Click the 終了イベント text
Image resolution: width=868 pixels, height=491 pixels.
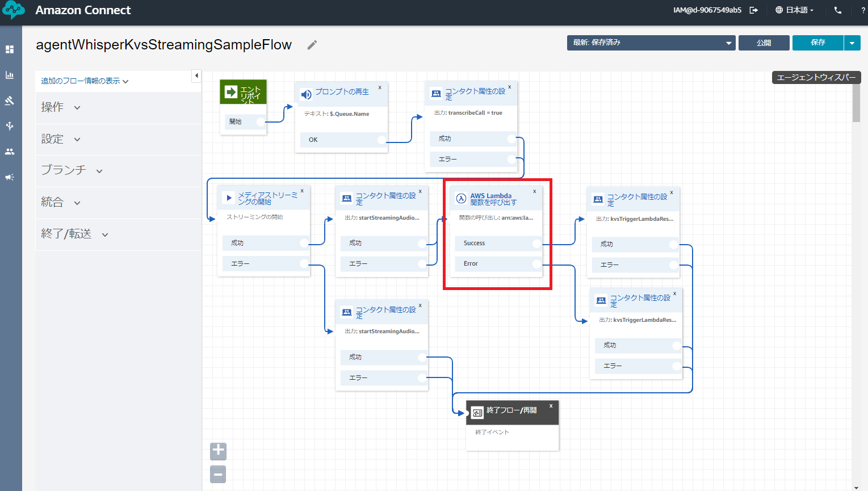[x=492, y=433]
